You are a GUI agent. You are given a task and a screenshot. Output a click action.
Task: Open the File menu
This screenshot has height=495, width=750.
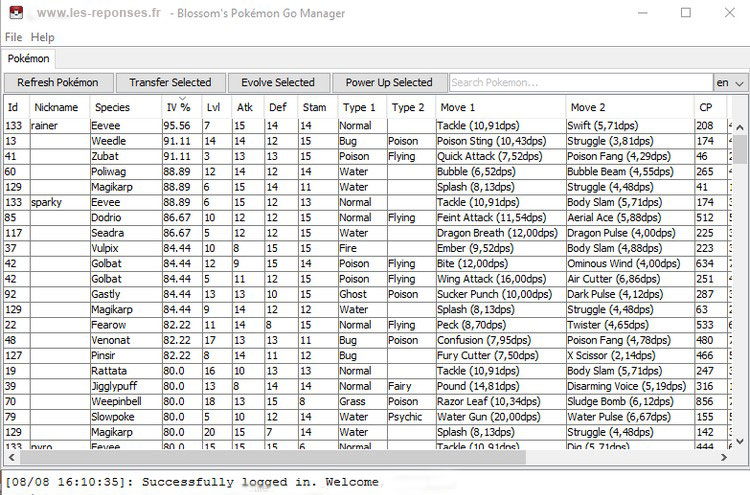[x=13, y=37]
